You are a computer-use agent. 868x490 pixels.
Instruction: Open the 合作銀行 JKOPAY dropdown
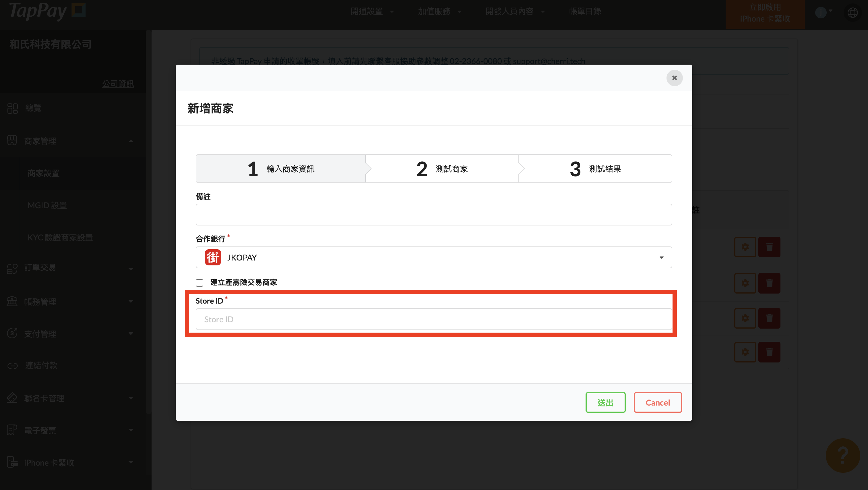click(434, 257)
